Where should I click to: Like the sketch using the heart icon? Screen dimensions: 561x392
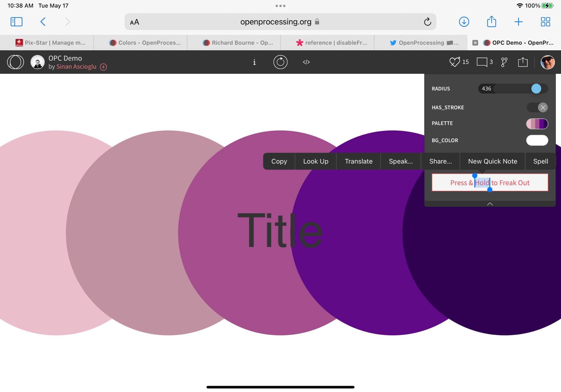click(454, 62)
